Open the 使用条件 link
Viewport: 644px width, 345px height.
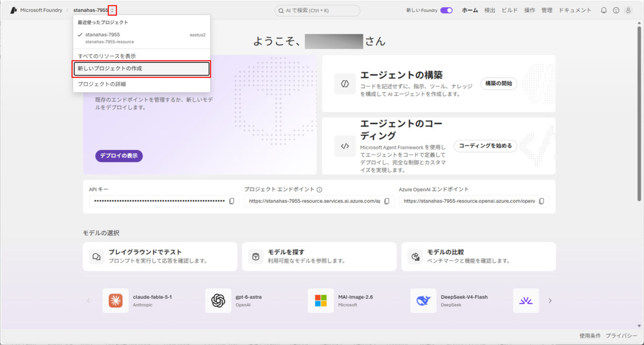[590, 336]
